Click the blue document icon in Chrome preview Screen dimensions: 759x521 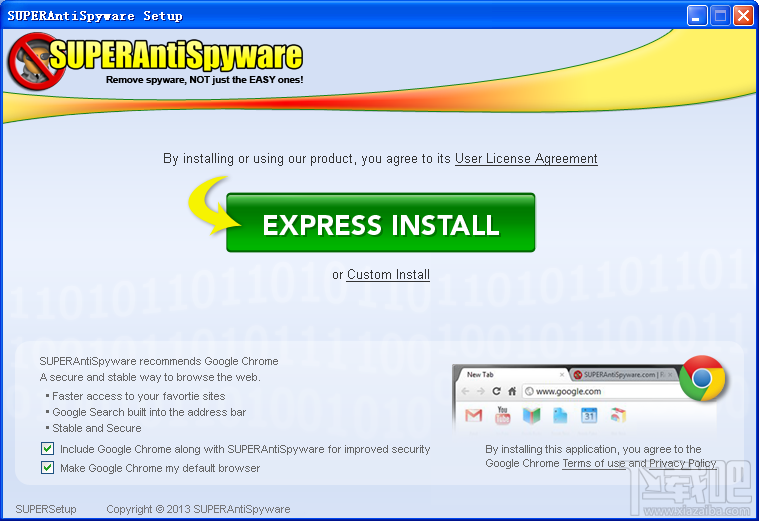(x=560, y=415)
